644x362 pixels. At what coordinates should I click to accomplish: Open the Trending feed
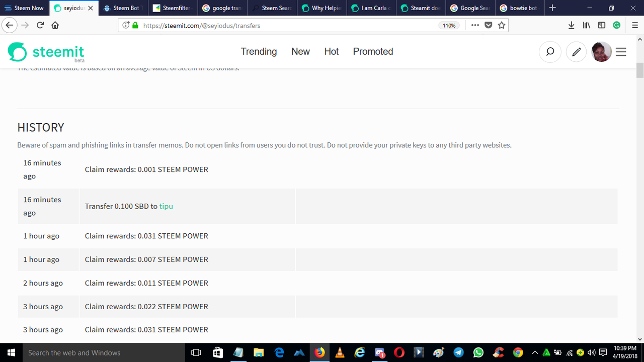[x=259, y=51]
